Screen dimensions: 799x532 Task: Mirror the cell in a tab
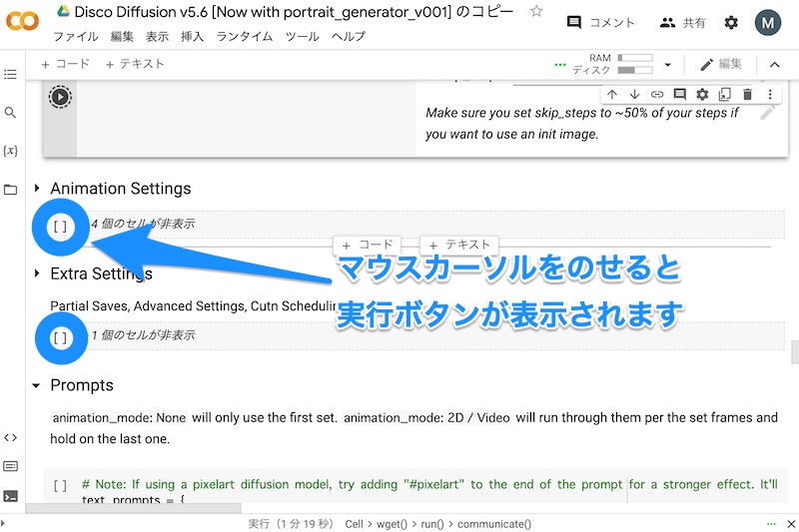pos(725,94)
